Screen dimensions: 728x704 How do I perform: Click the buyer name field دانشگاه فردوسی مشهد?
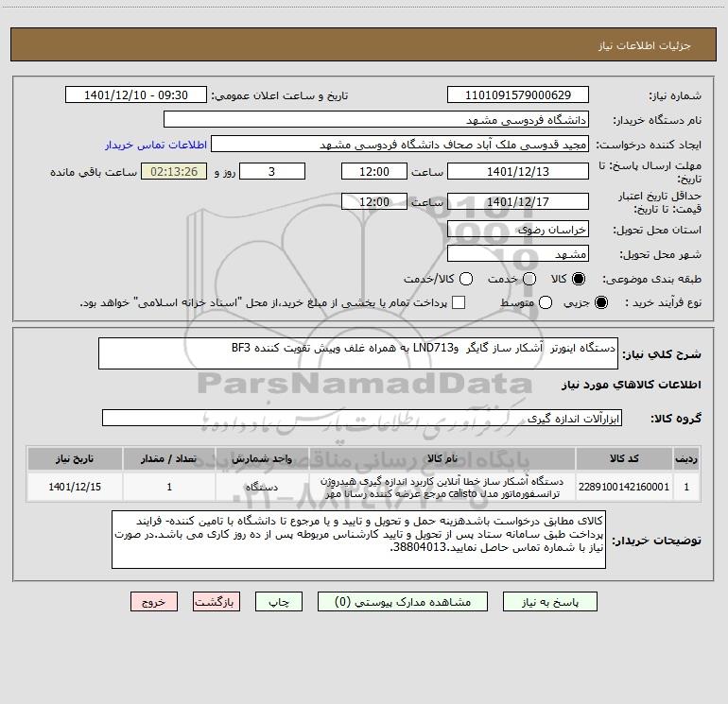[376, 120]
